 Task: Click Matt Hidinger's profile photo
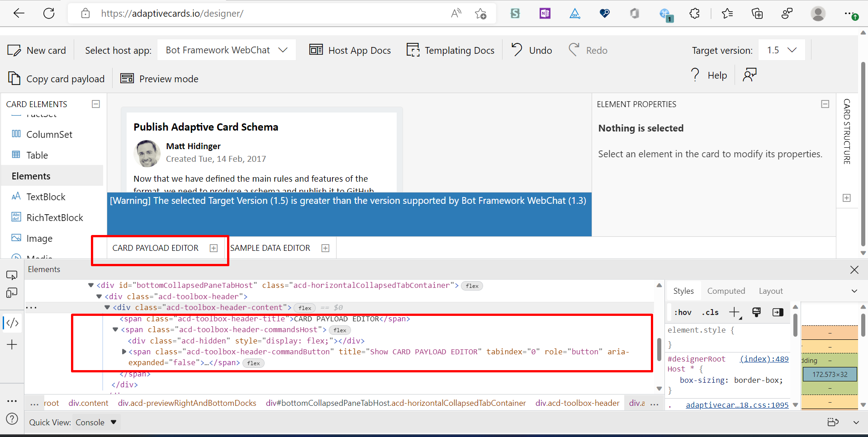pyautogui.click(x=147, y=153)
